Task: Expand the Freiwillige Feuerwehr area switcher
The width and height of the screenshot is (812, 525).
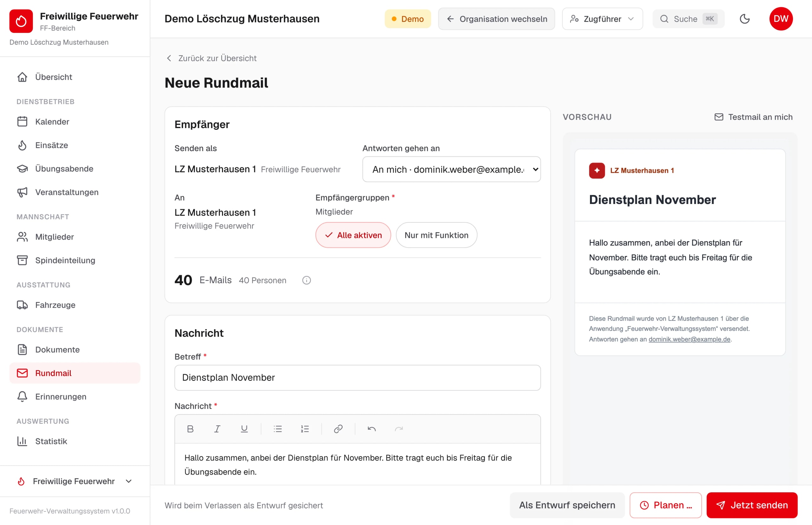Action: coord(75,481)
